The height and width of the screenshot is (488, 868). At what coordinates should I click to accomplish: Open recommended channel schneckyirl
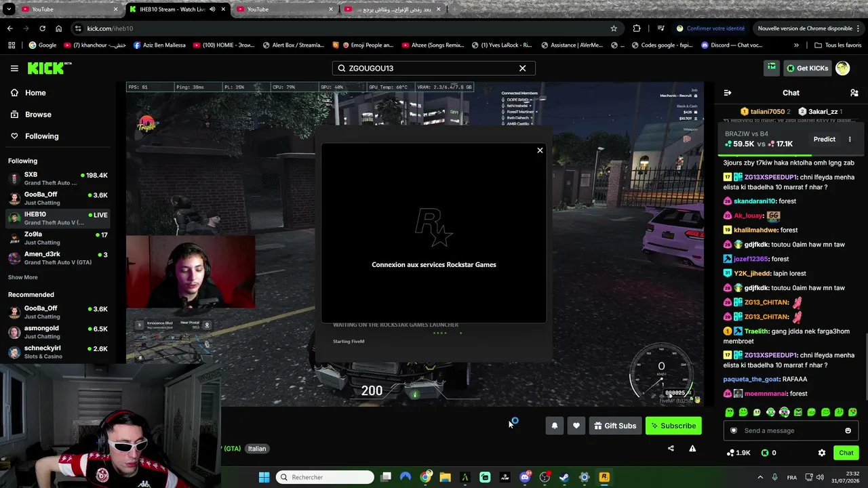(58, 352)
